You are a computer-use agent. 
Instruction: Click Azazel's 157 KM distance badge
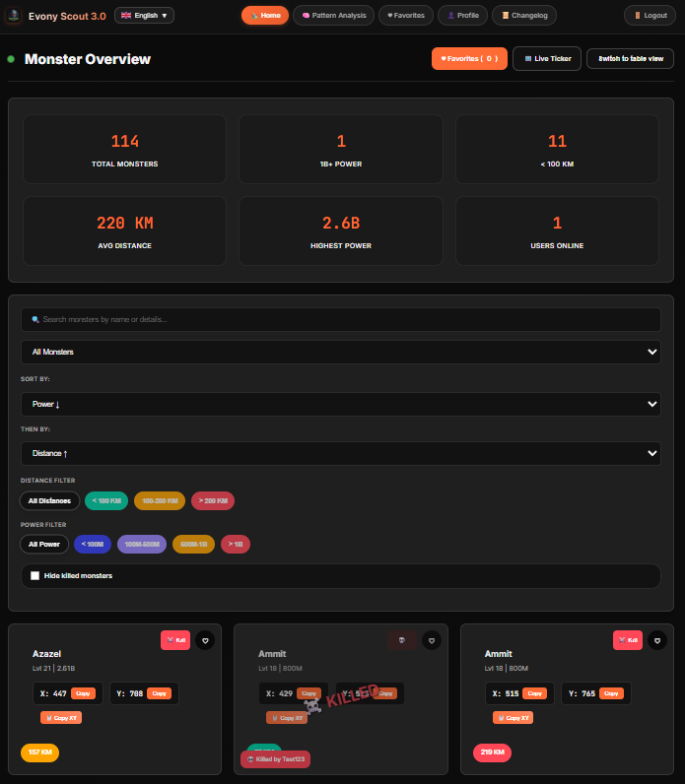point(40,752)
